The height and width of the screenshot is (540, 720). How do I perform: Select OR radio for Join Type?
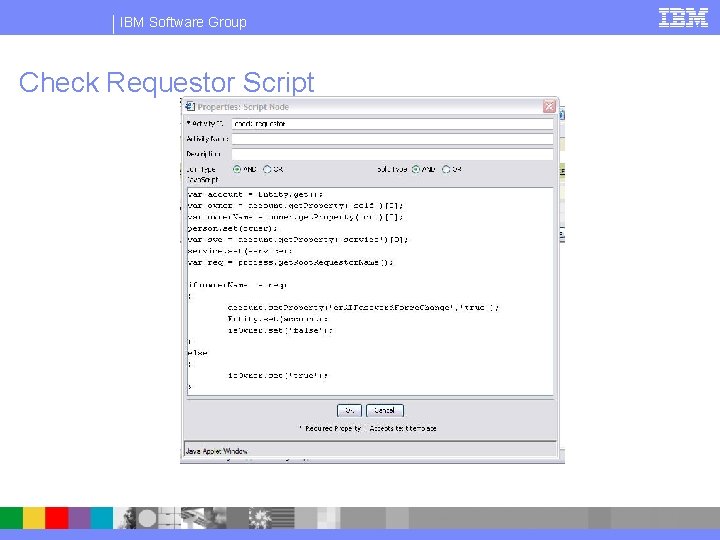coord(267,169)
